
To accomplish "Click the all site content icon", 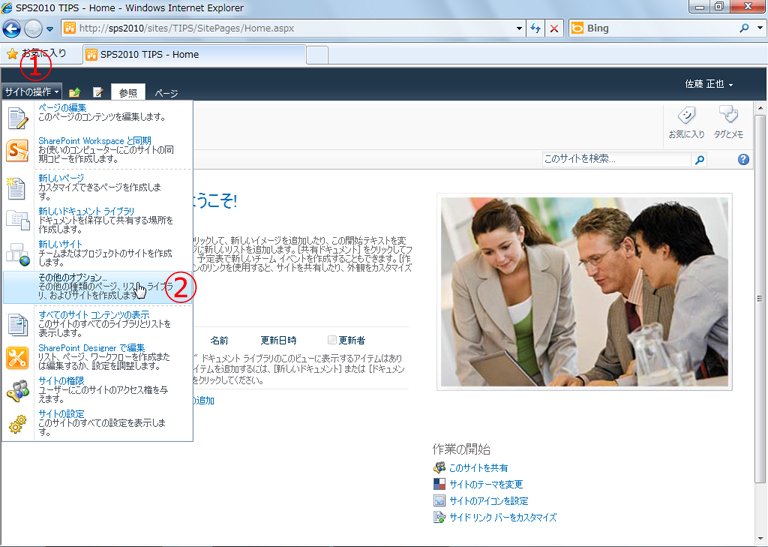I will (x=18, y=325).
